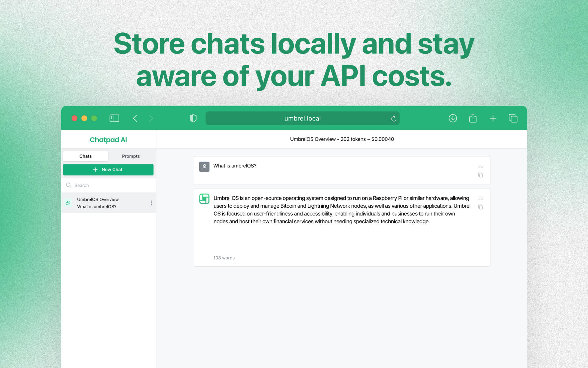
Task: Open the privacy shield icon in the browser toolbar
Action: click(x=193, y=118)
